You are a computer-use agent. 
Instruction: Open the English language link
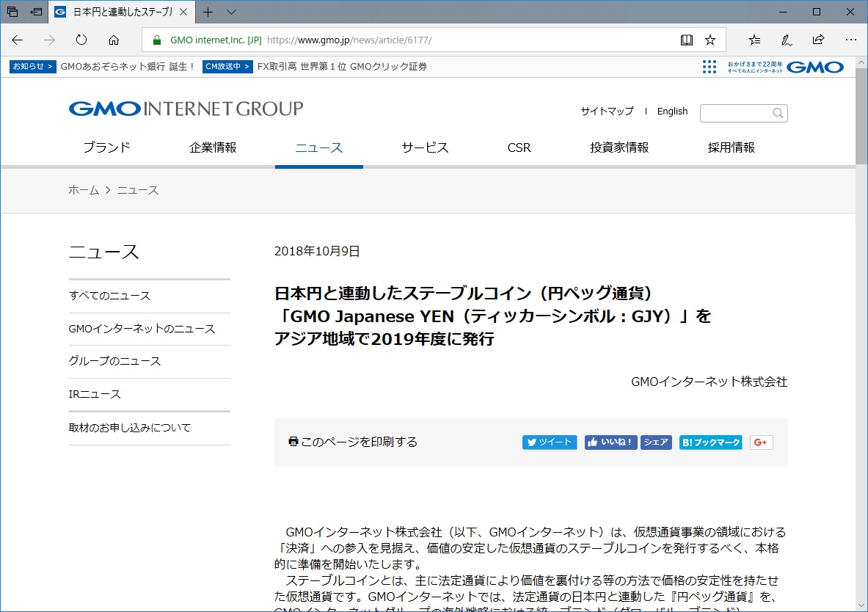click(x=672, y=111)
